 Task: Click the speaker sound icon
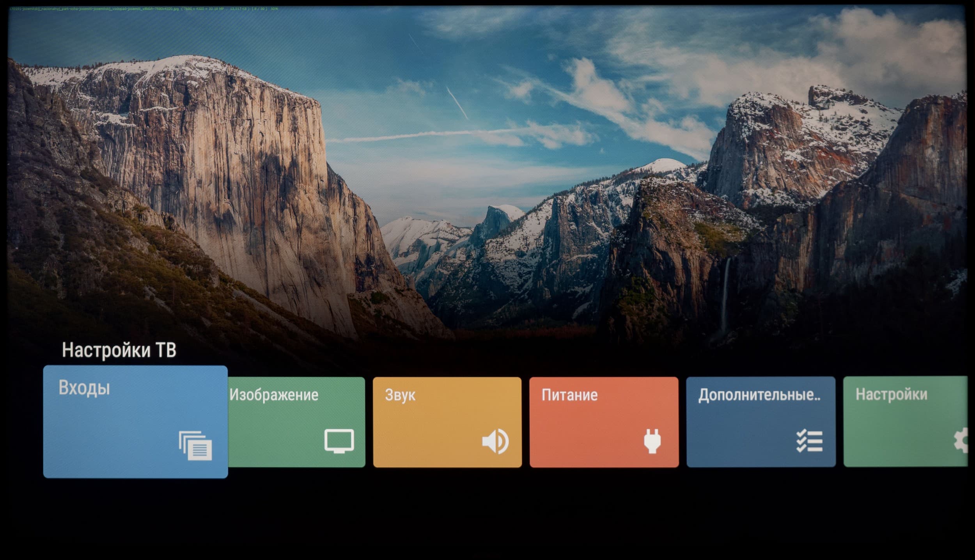click(495, 441)
